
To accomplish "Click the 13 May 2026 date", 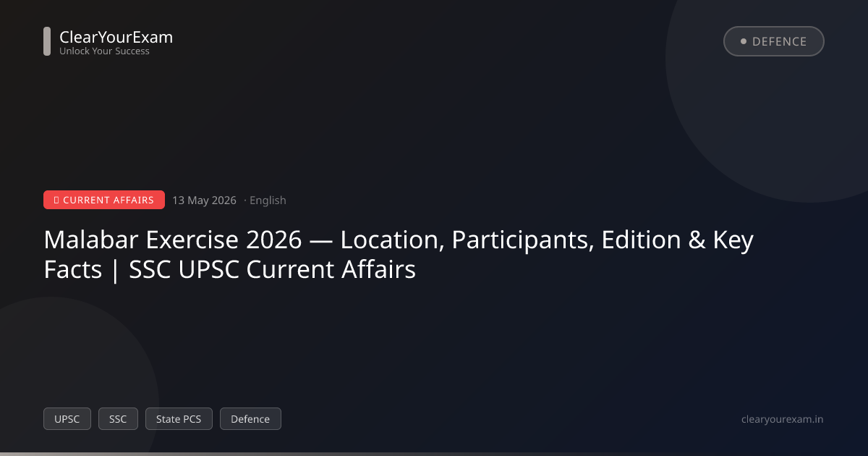I will tap(204, 200).
